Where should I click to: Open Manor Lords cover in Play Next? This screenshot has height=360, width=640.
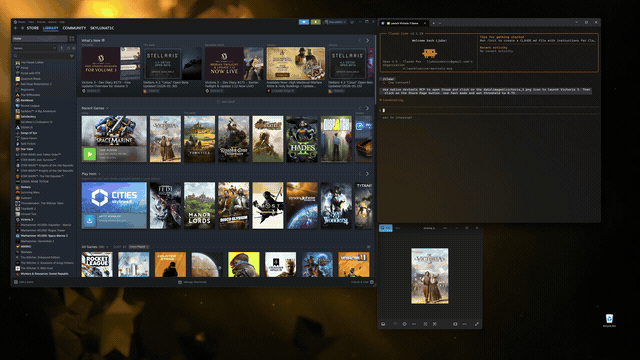[x=200, y=205]
